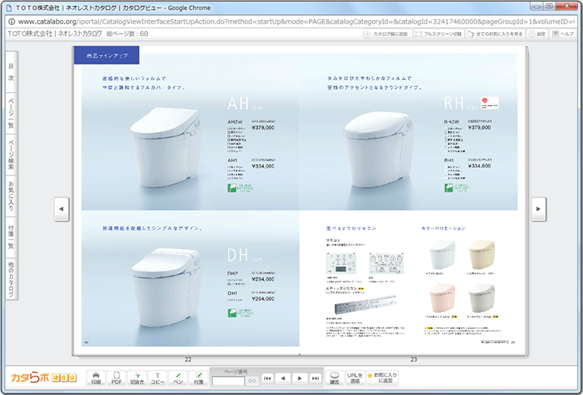
Task: Click the green eco label under RH prices
Action: [x=457, y=187]
